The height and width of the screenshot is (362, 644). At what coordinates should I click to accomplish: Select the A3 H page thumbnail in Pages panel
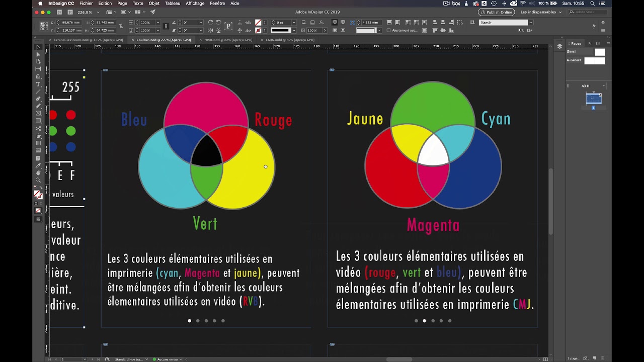point(594,99)
